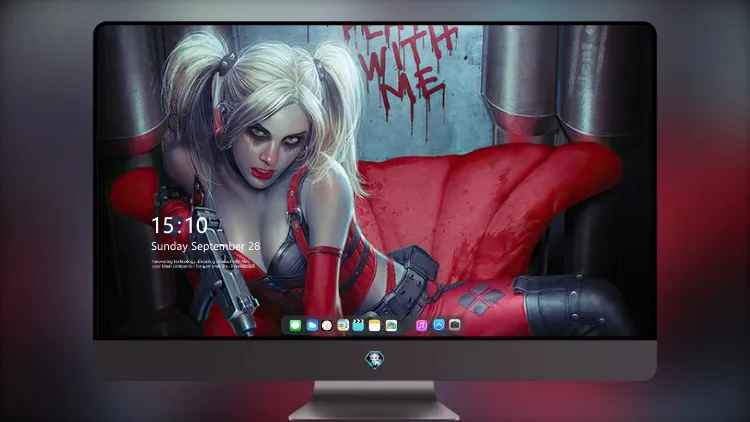This screenshot has width=750, height=422.
Task: Open the Camera app in dock
Action: [x=455, y=325]
